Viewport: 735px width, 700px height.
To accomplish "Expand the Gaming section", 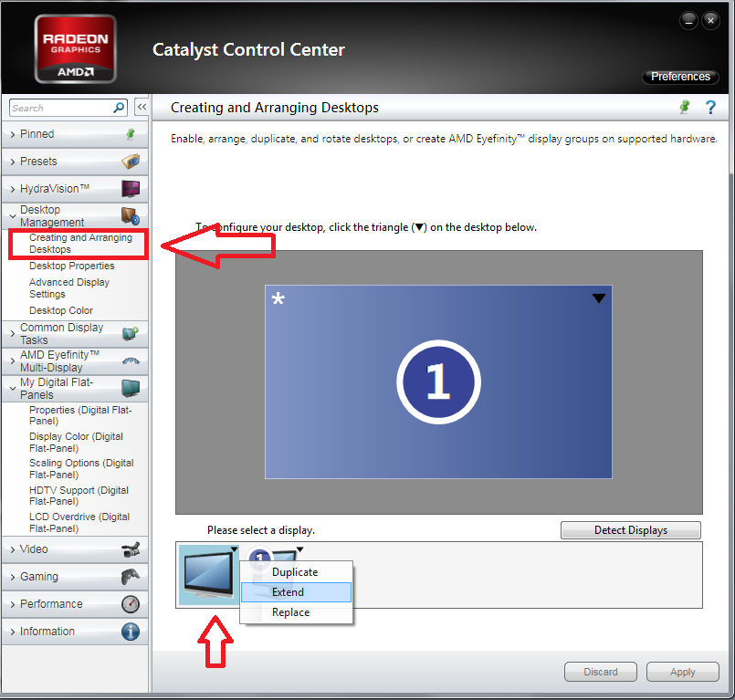I will pyautogui.click(x=13, y=577).
